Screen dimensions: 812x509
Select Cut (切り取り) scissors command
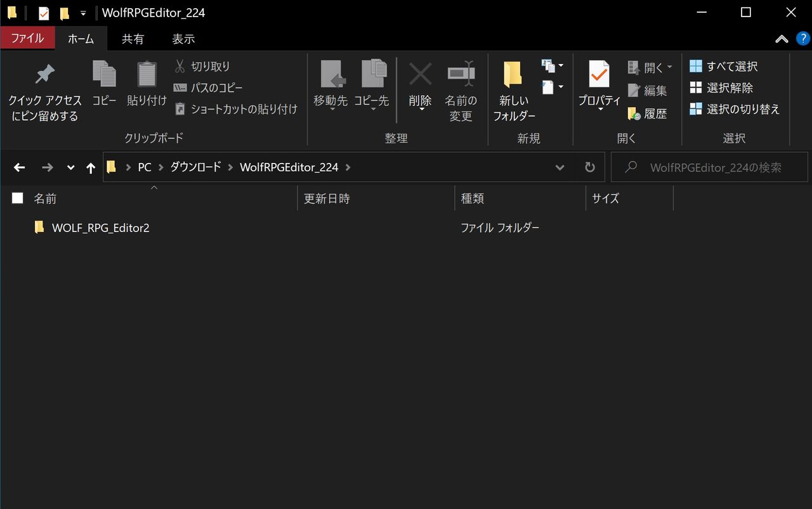click(202, 66)
